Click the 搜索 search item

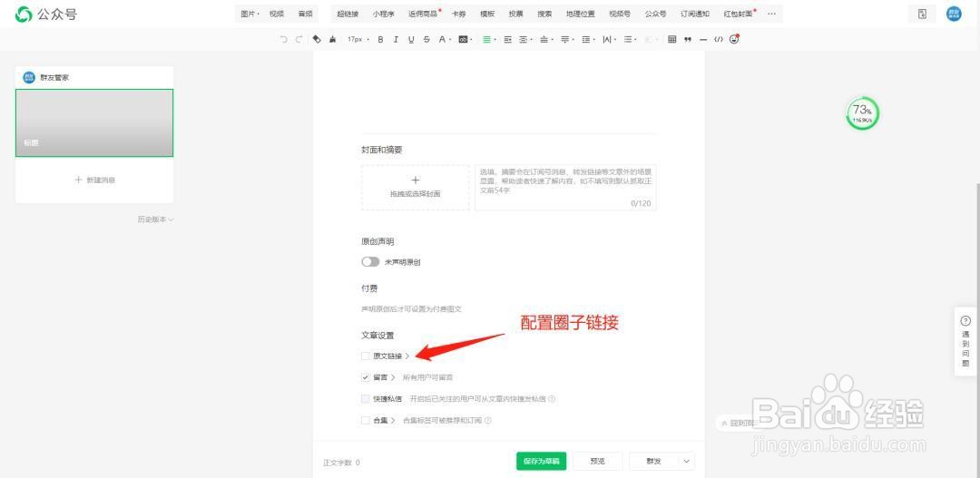coord(544,14)
